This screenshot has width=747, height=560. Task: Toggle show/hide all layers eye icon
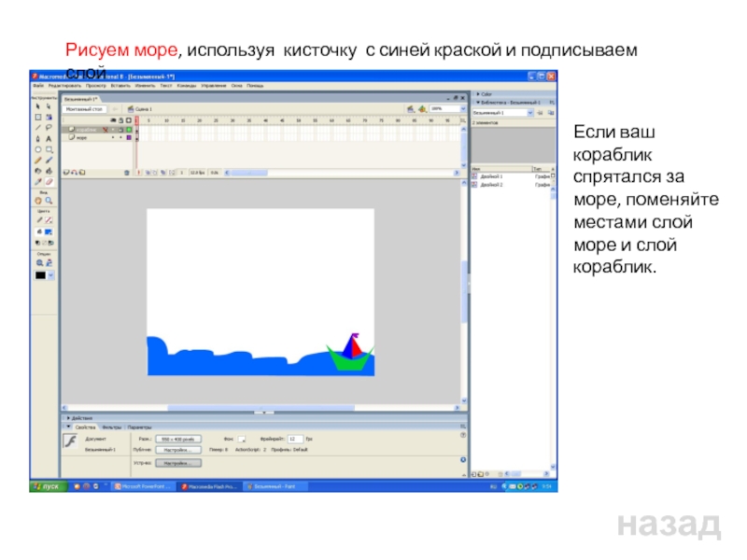[113, 120]
